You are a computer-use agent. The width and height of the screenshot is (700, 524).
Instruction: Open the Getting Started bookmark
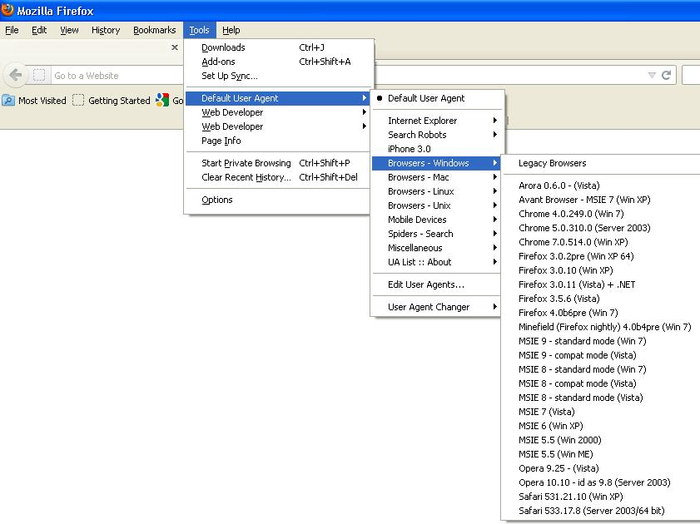pos(112,100)
